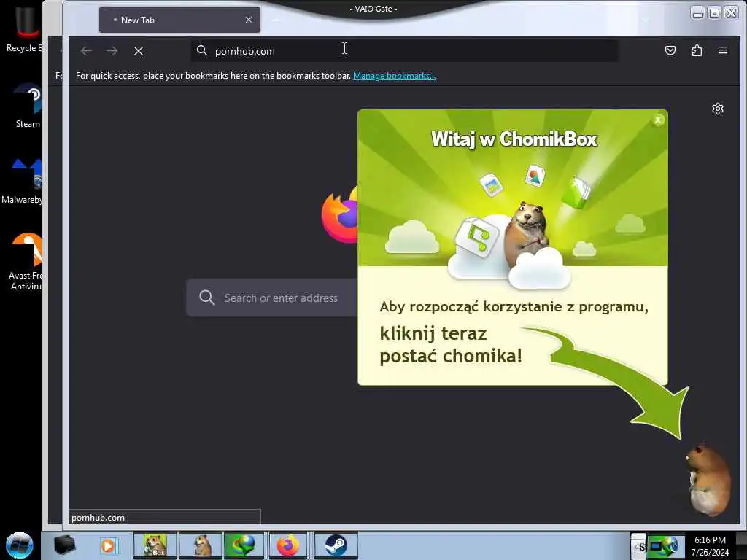Maximize the VAIO Gate browser window
Screen dimensions: 747x560
coord(714,13)
